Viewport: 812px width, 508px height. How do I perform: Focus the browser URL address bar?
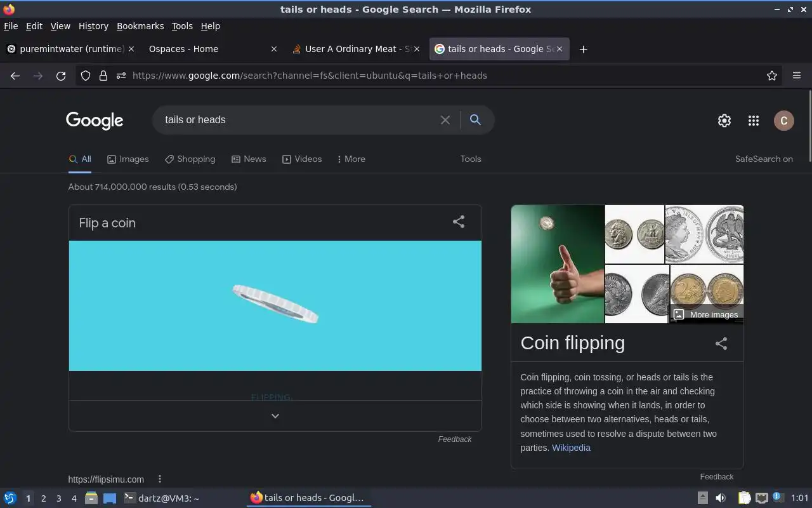click(x=444, y=76)
